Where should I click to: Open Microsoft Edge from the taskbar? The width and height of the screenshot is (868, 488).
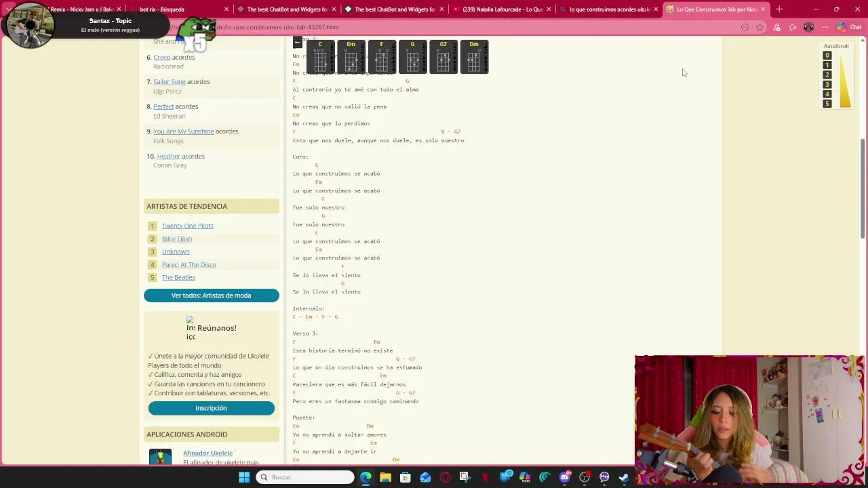tap(366, 477)
